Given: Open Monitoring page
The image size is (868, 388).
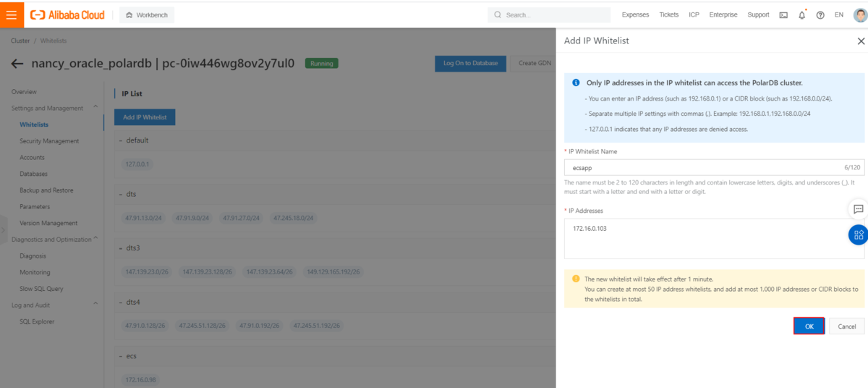Looking at the screenshot, I should tap(35, 272).
